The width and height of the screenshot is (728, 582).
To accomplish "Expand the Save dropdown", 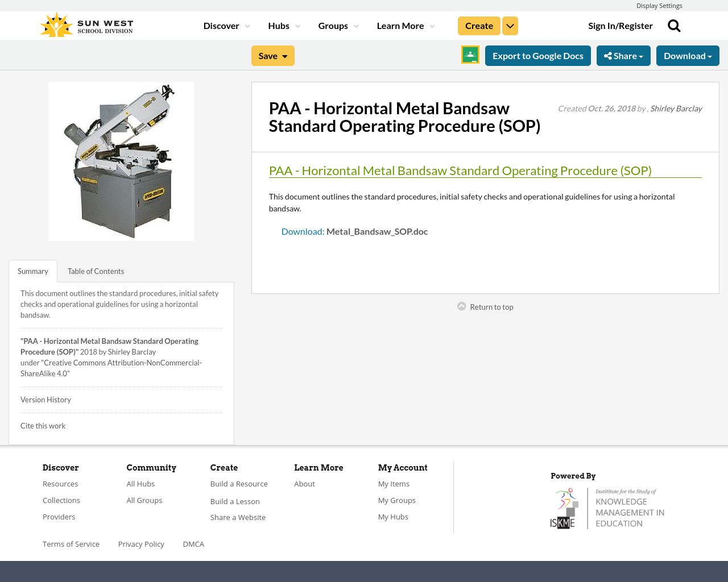I will (272, 55).
